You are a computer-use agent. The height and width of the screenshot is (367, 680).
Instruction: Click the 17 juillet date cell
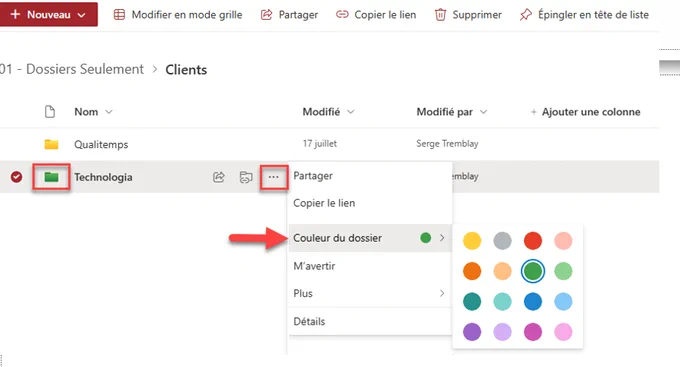coord(320,144)
